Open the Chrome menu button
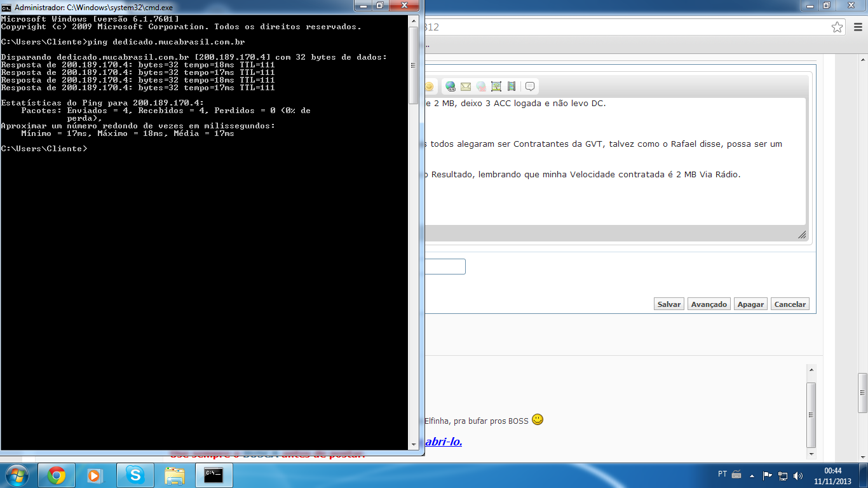The image size is (868, 488). [856, 27]
